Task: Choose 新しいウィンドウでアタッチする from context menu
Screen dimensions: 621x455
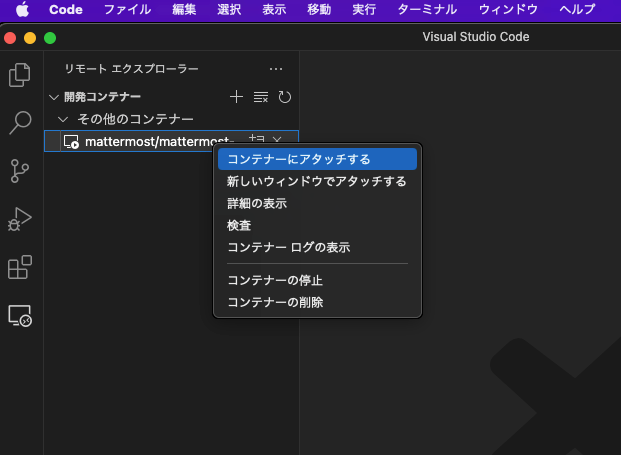Action: (317, 181)
